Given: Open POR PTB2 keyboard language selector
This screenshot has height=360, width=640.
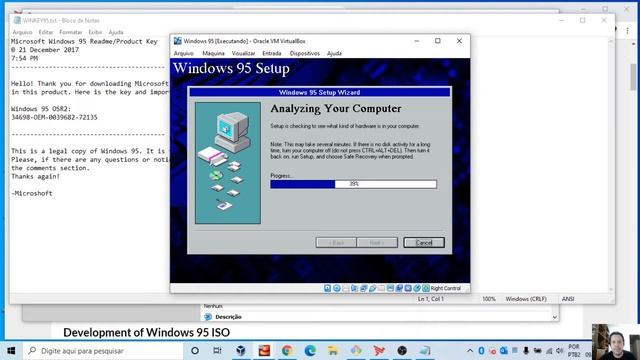Looking at the screenshot, I should [574, 351].
